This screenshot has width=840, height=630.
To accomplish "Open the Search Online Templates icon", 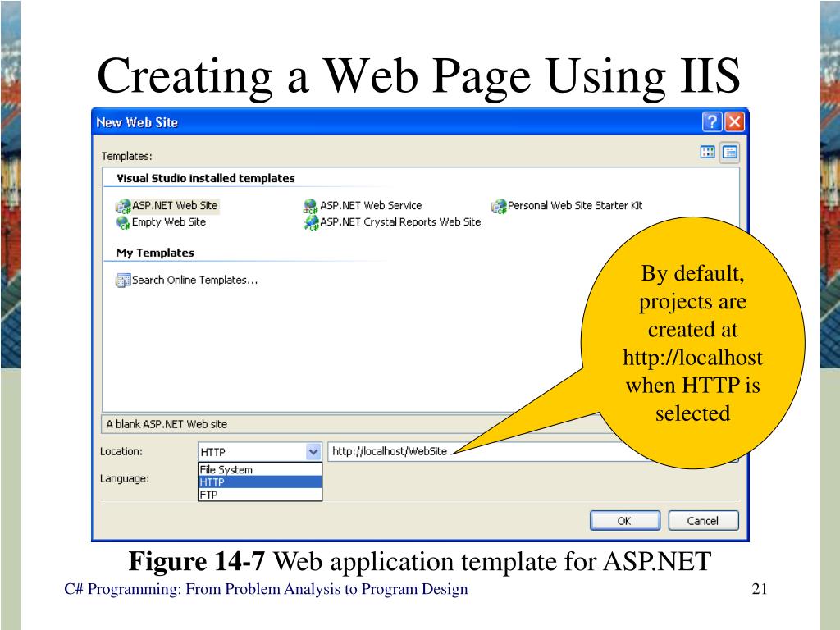I will tap(123, 281).
